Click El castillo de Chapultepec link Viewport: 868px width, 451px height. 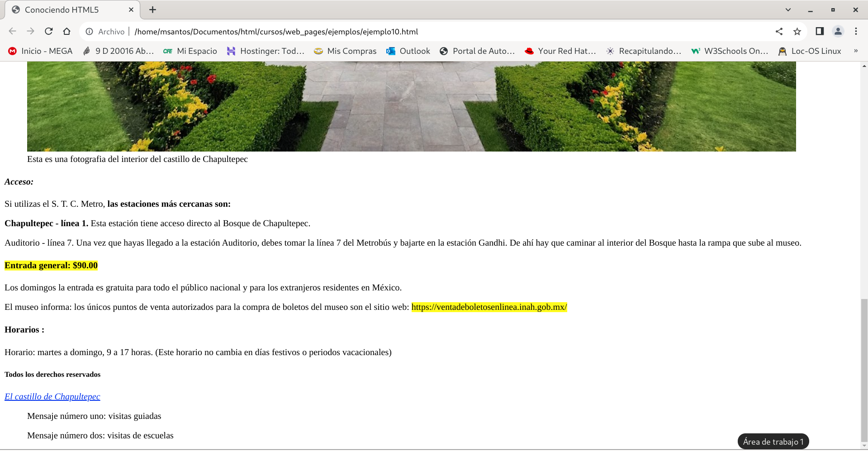52,397
